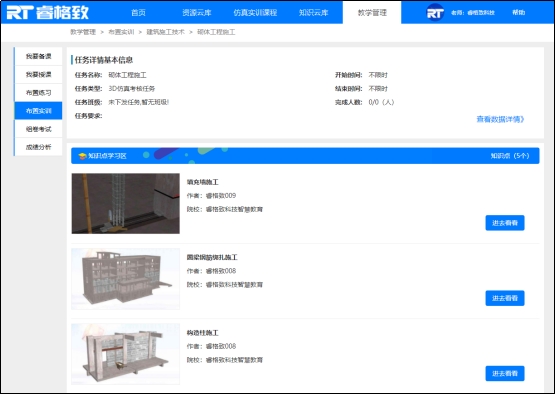556x394 pixels.
Task: Open 组卷考试 from the left sidebar
Action: pos(38,129)
